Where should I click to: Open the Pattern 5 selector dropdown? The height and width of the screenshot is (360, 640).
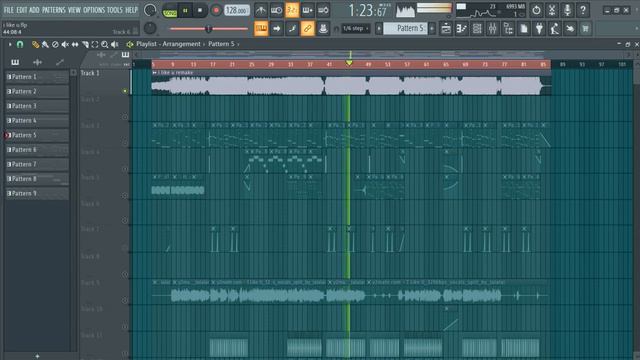click(406, 29)
